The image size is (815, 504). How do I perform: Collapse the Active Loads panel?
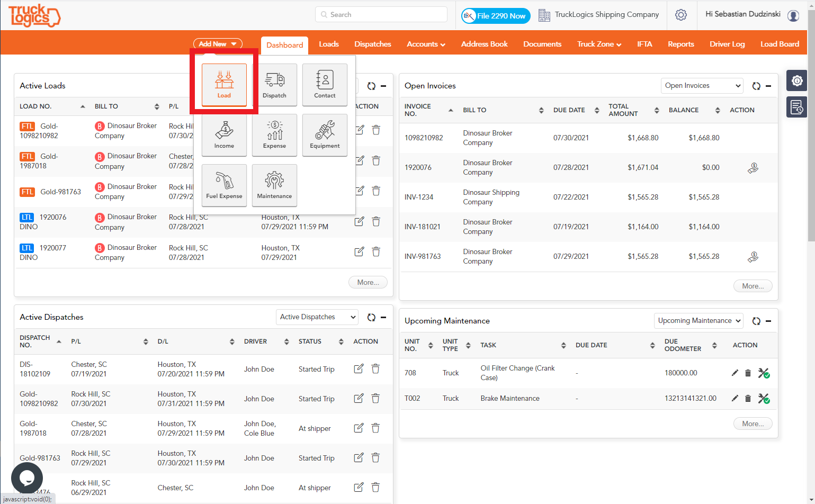pyautogui.click(x=383, y=86)
